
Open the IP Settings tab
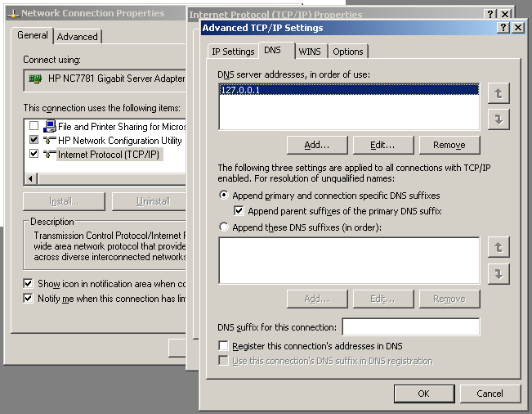tap(233, 52)
